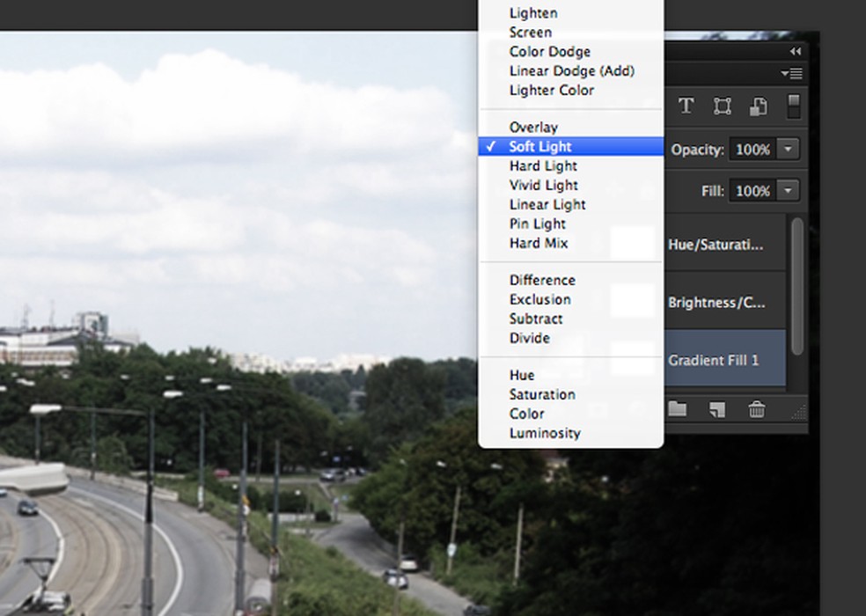Viewport: 866px width, 616px height.
Task: Filter layers by smart object
Action: pos(759,106)
